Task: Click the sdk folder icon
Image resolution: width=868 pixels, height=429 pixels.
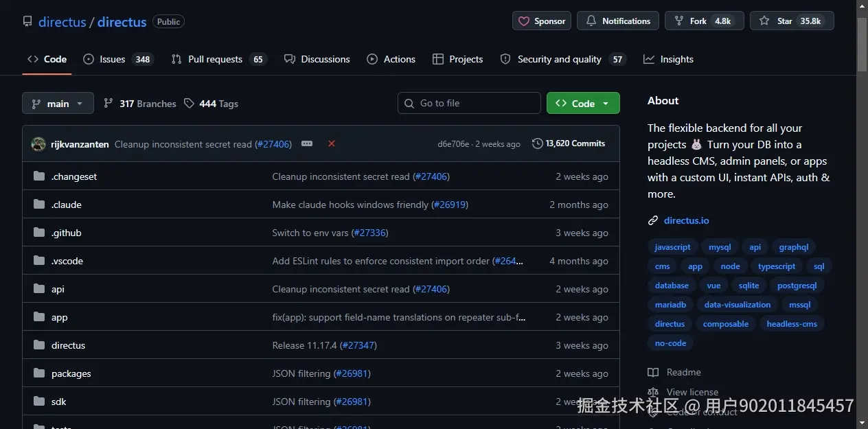Action: (39, 402)
